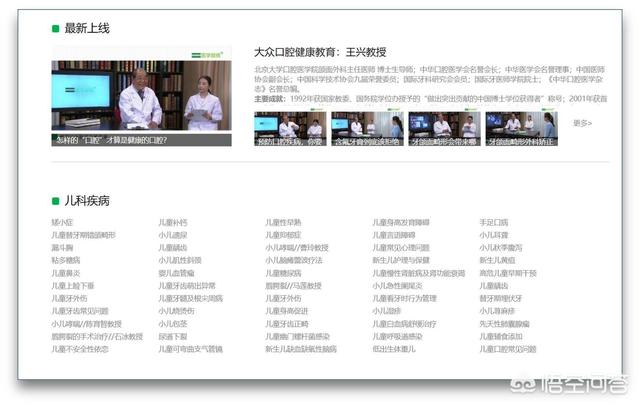Click the green square icon beside 儿科疾病
This screenshot has width=640, height=406.
56,200
